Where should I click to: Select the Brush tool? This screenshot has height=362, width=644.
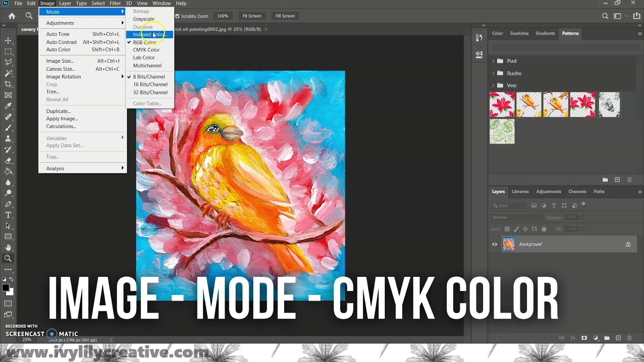click(x=8, y=128)
